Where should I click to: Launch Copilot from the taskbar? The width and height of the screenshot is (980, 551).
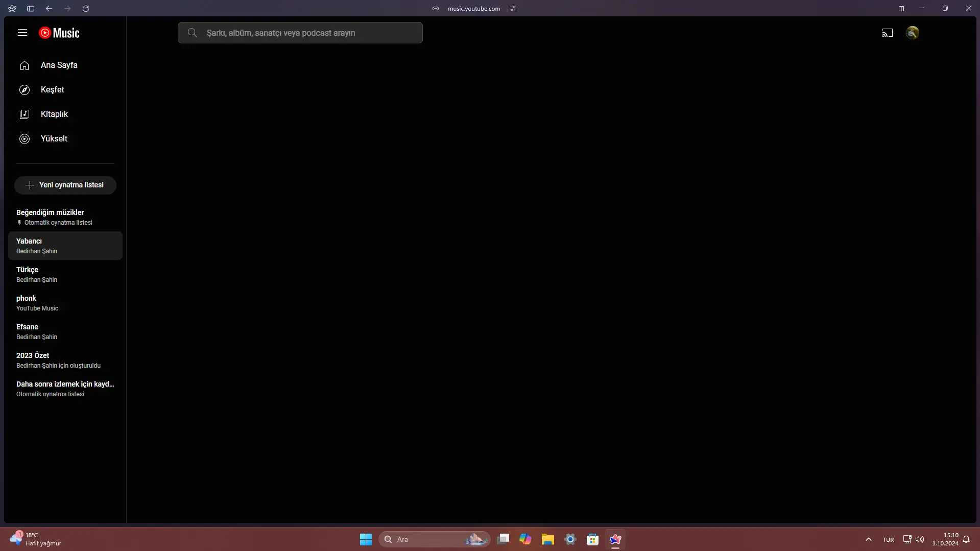[525, 539]
